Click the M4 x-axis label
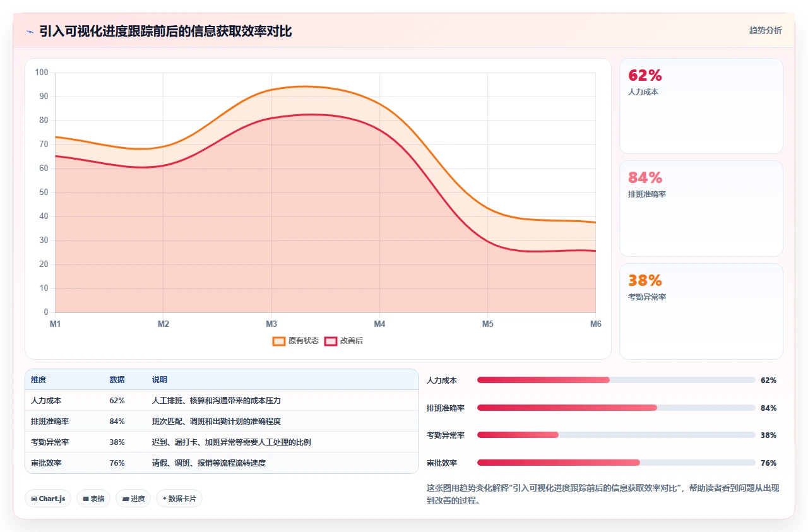The width and height of the screenshot is (808, 532). point(379,324)
